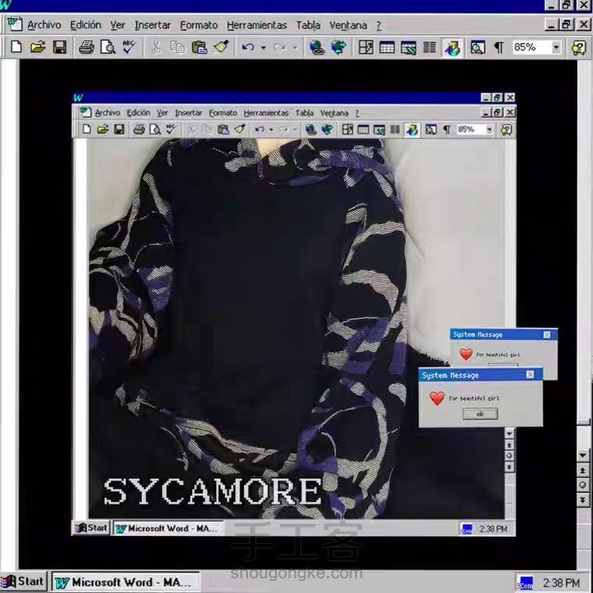The height and width of the screenshot is (593, 593).
Task: Toggle Show/Hide paragraph marks in the outer toolbar
Action: [x=499, y=47]
